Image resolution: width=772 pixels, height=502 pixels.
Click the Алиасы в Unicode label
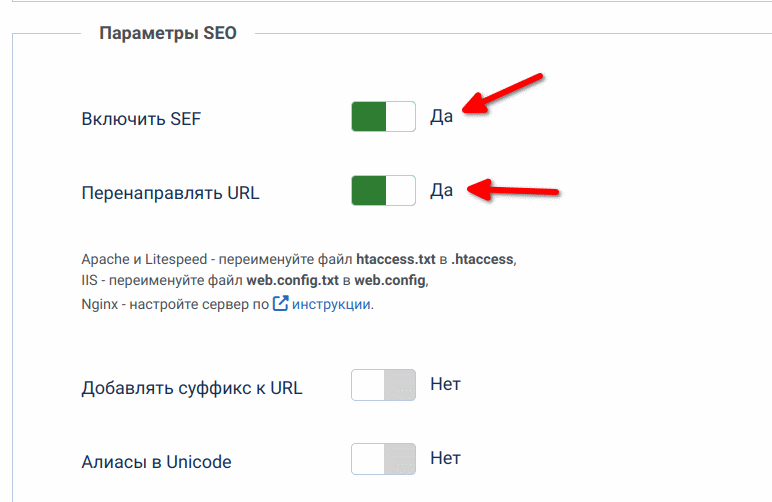pos(157,462)
